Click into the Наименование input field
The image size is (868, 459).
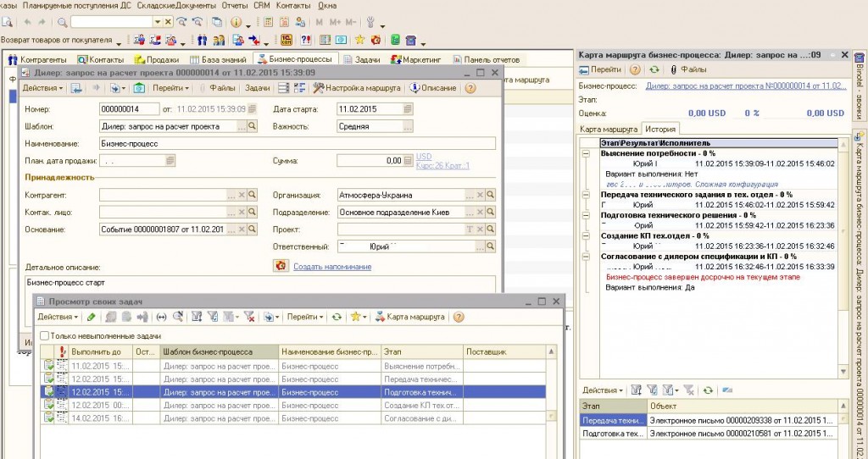(298, 144)
